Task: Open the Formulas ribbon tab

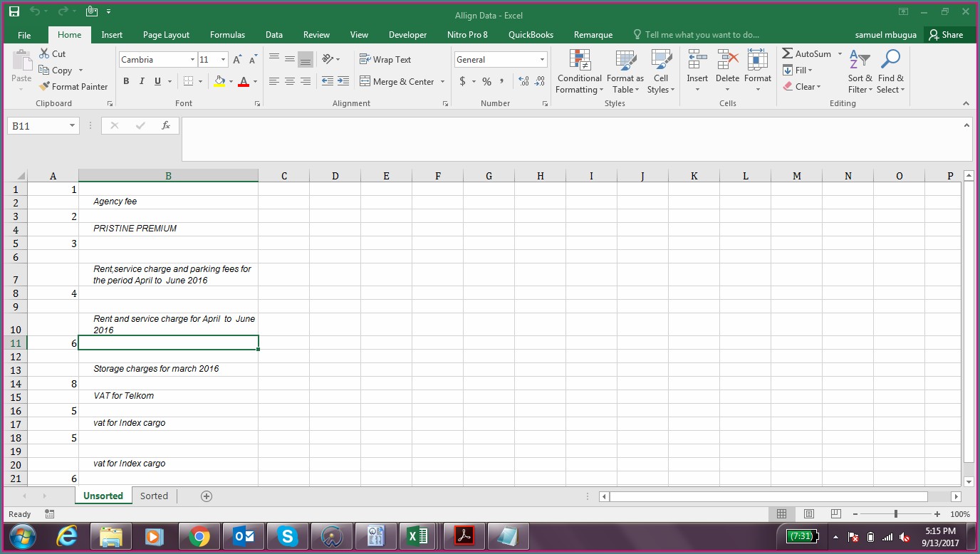Action: [227, 35]
